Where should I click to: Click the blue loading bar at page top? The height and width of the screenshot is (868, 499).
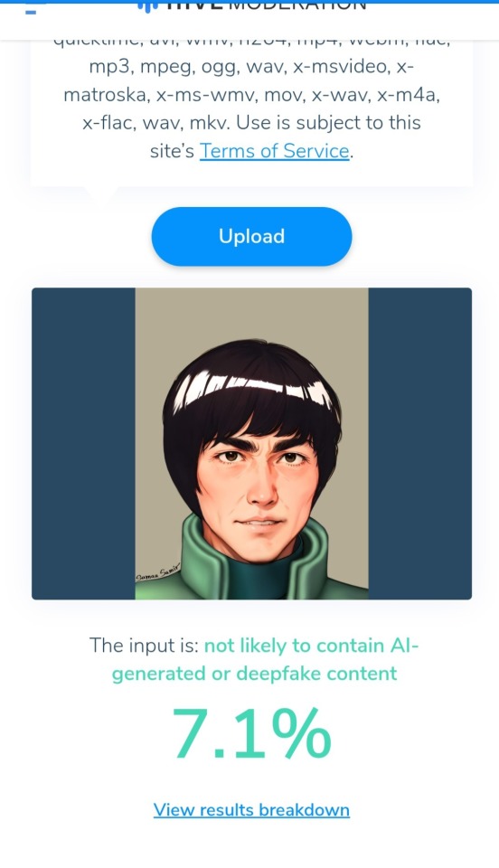[x=249, y=2]
